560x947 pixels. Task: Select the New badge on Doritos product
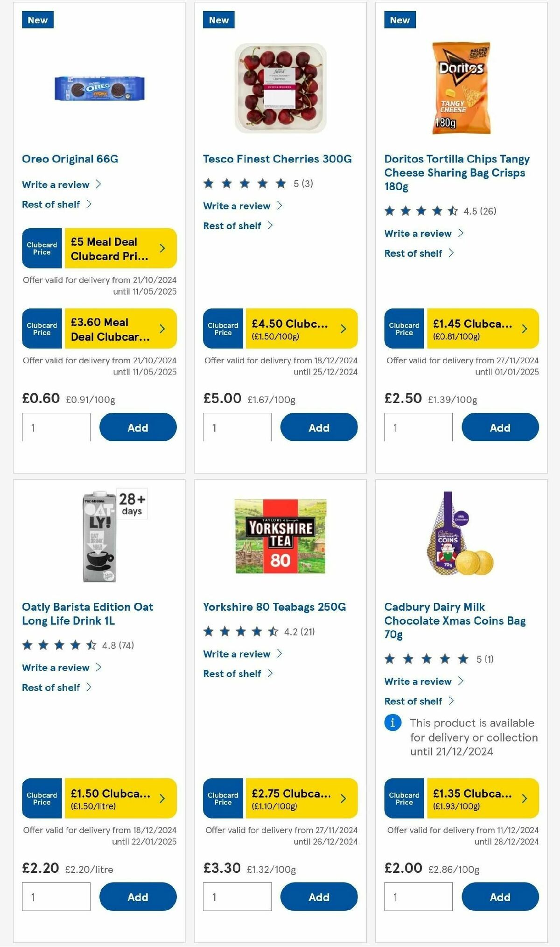pyautogui.click(x=400, y=20)
